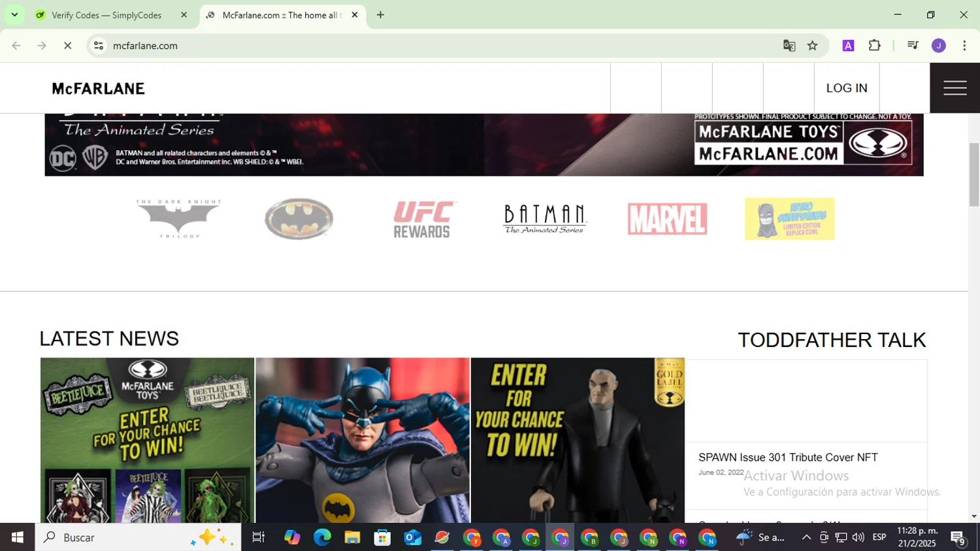Click the McFarlane logo

98,88
